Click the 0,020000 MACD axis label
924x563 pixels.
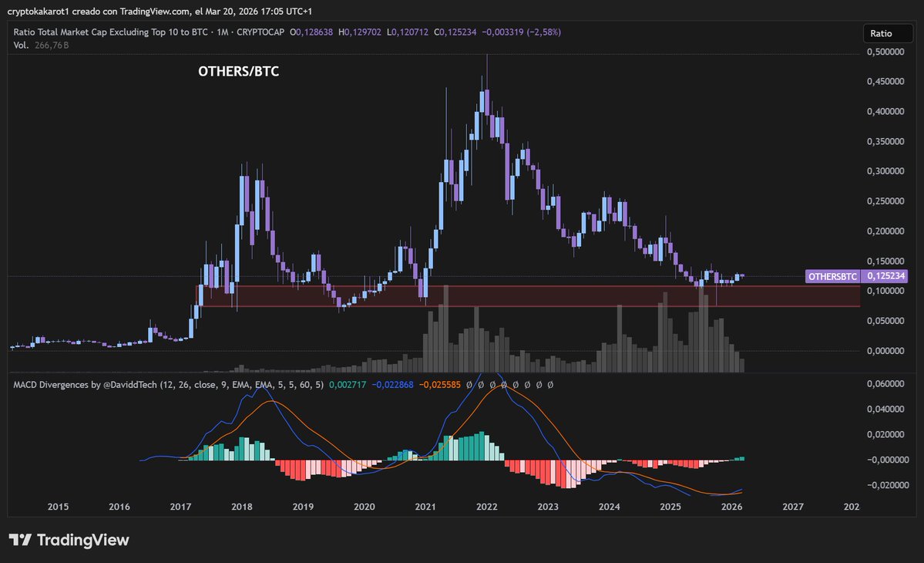pyautogui.click(x=885, y=434)
